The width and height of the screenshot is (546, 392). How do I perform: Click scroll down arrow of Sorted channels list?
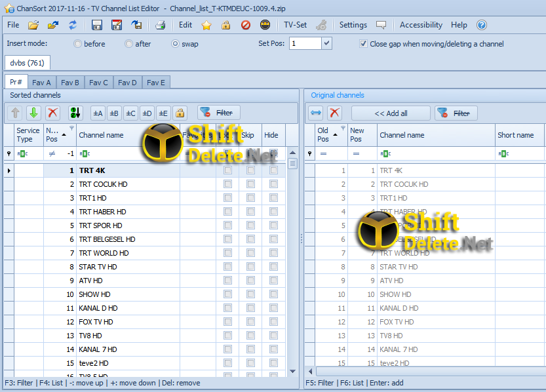[292, 372]
